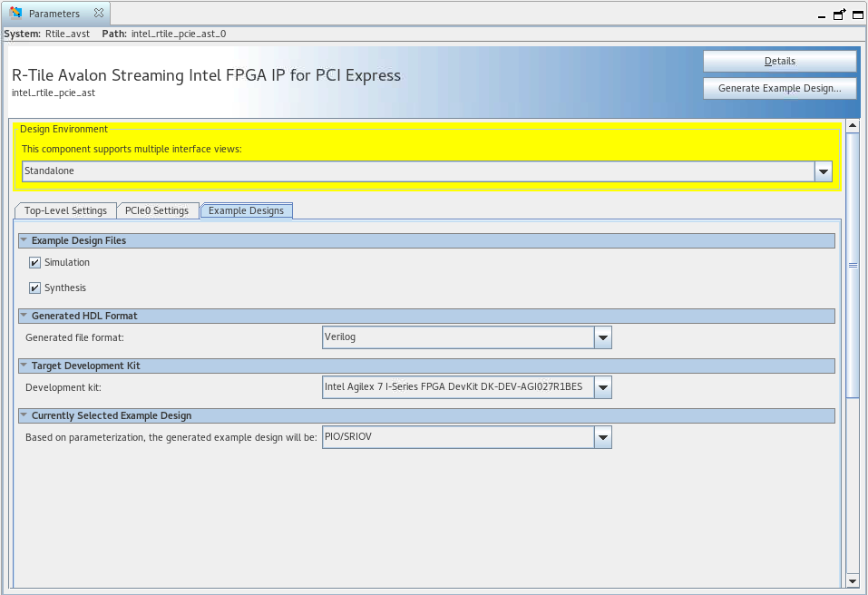Click the Development kit dropdown arrow
This screenshot has height=595, width=868.
tap(603, 387)
